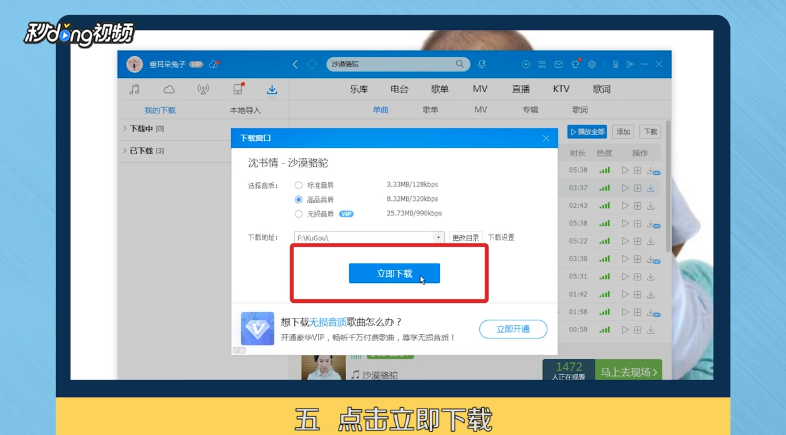Viewport: 786px width, 435px height.
Task: Click the phone remote icon in title bar
Action: point(616,64)
